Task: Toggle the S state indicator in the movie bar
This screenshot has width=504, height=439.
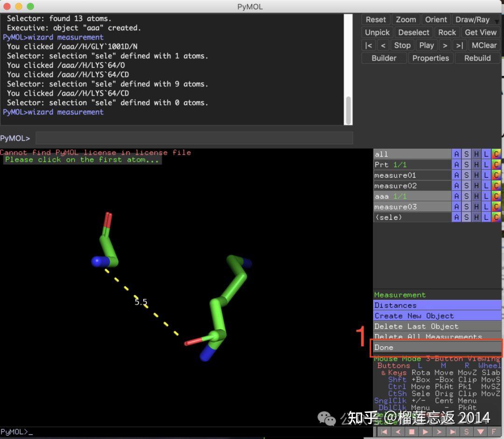Action: [x=467, y=432]
